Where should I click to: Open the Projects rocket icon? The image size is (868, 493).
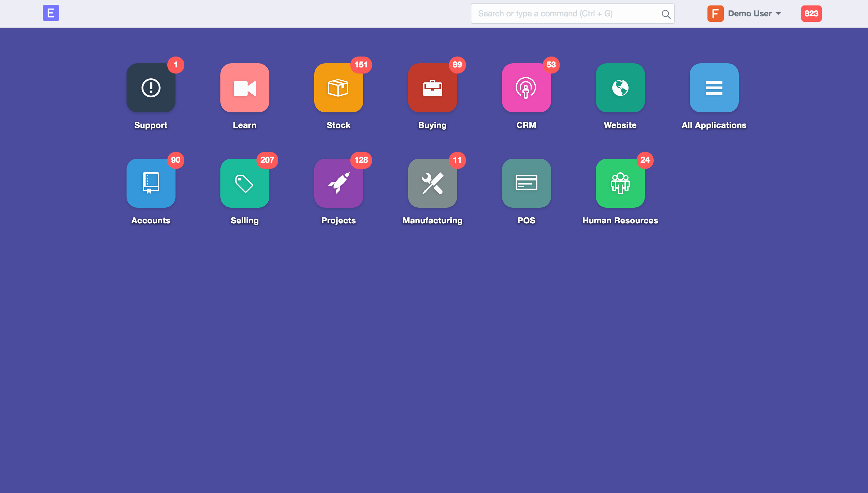coord(338,183)
